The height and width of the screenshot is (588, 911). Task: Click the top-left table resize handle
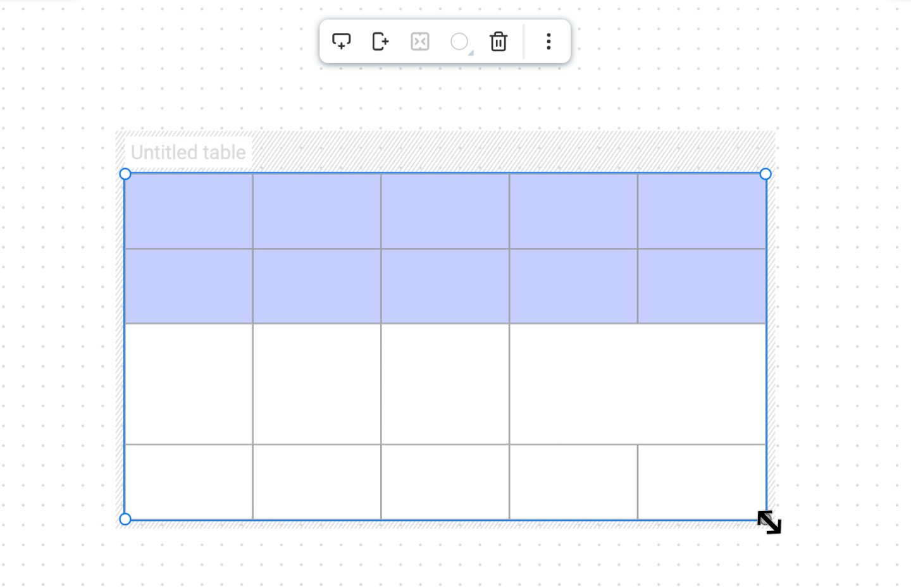(x=125, y=174)
